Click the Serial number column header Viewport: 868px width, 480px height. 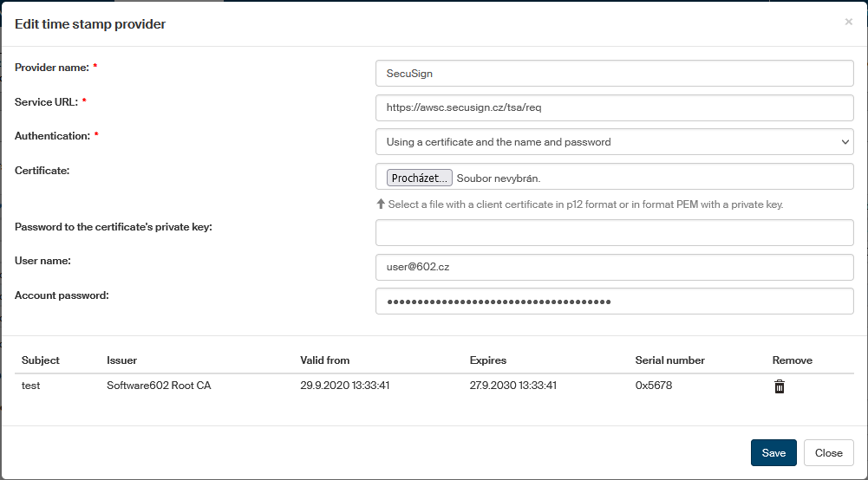point(669,360)
